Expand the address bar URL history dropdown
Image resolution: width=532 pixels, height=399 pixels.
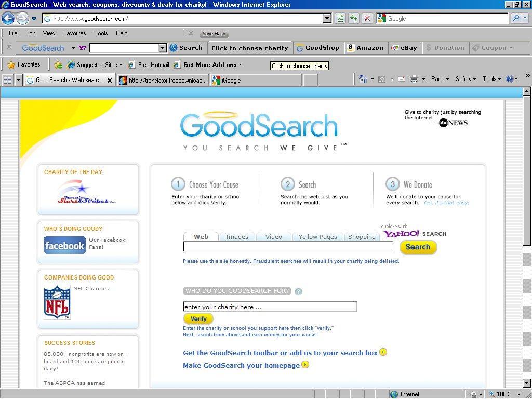(327, 19)
